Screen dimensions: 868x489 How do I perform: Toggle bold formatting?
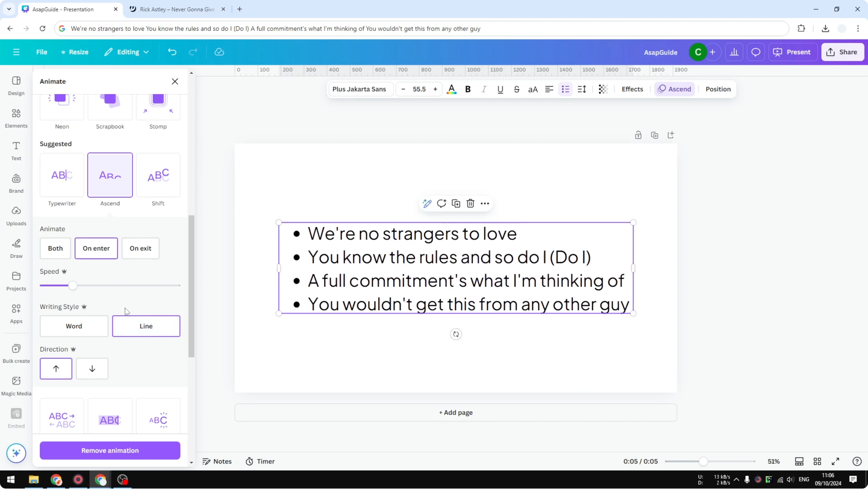(468, 89)
